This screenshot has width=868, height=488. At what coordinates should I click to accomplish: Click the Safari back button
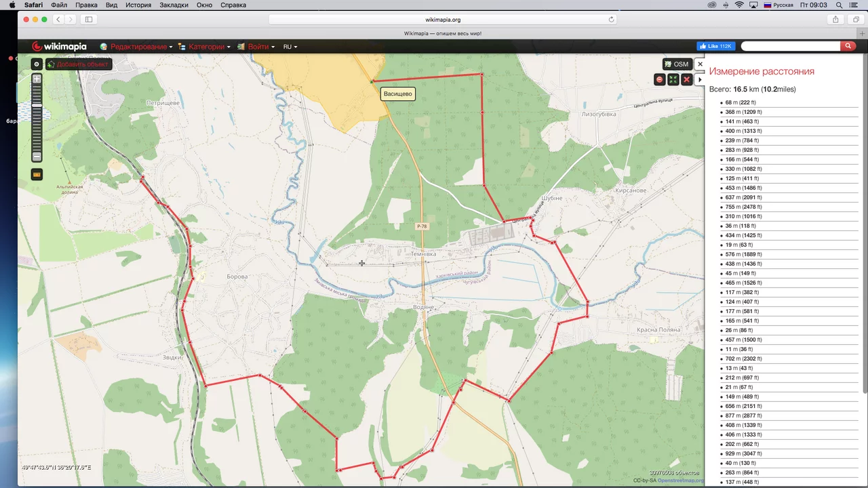tap(58, 20)
